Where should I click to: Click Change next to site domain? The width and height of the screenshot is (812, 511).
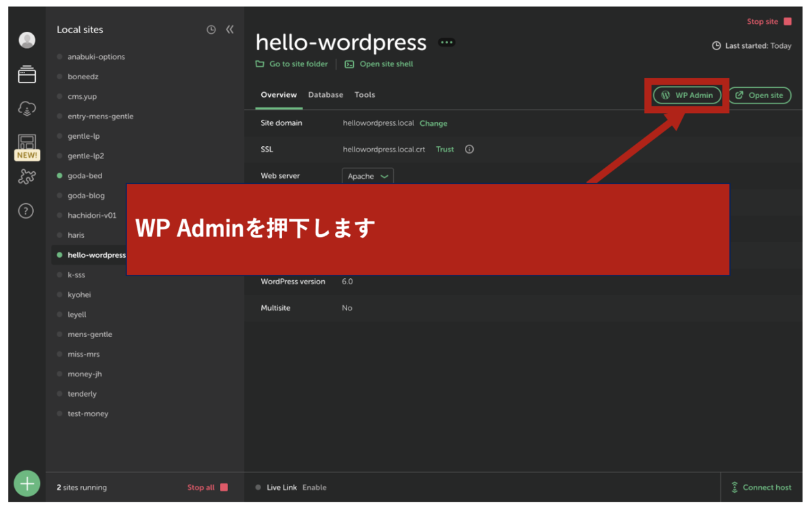point(433,123)
